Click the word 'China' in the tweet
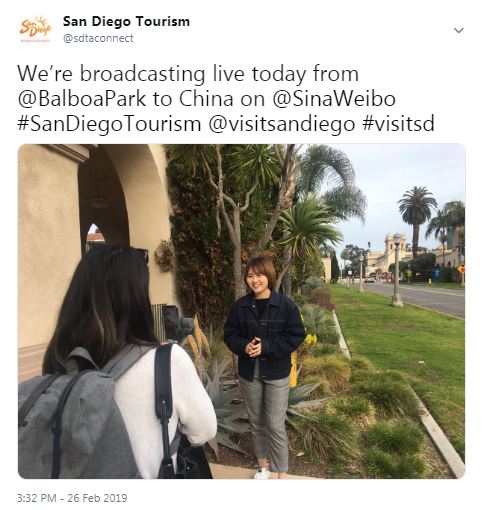Image resolution: width=486 pixels, height=510 pixels. 206,98
